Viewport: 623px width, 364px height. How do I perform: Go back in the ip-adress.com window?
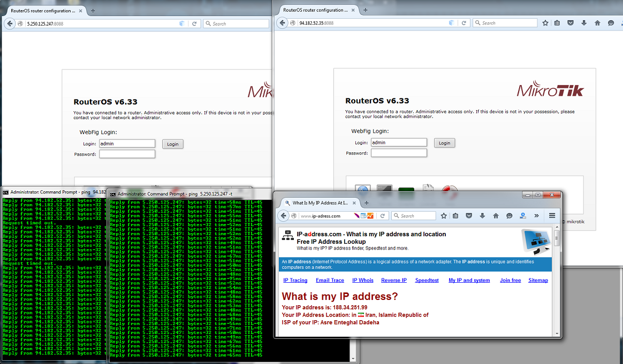(x=283, y=216)
